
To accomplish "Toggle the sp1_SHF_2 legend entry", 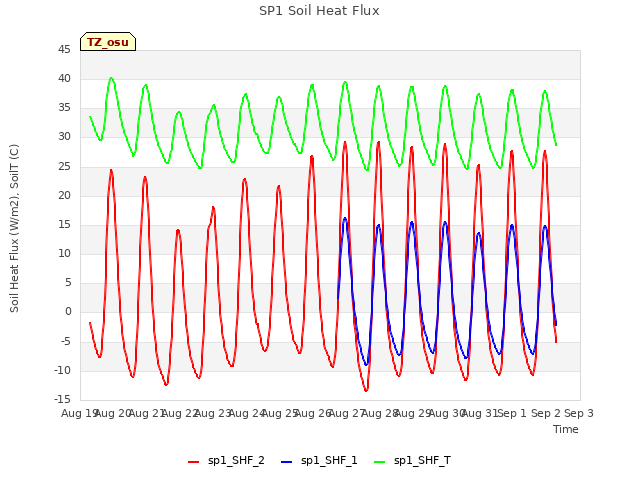I will 226,461.
